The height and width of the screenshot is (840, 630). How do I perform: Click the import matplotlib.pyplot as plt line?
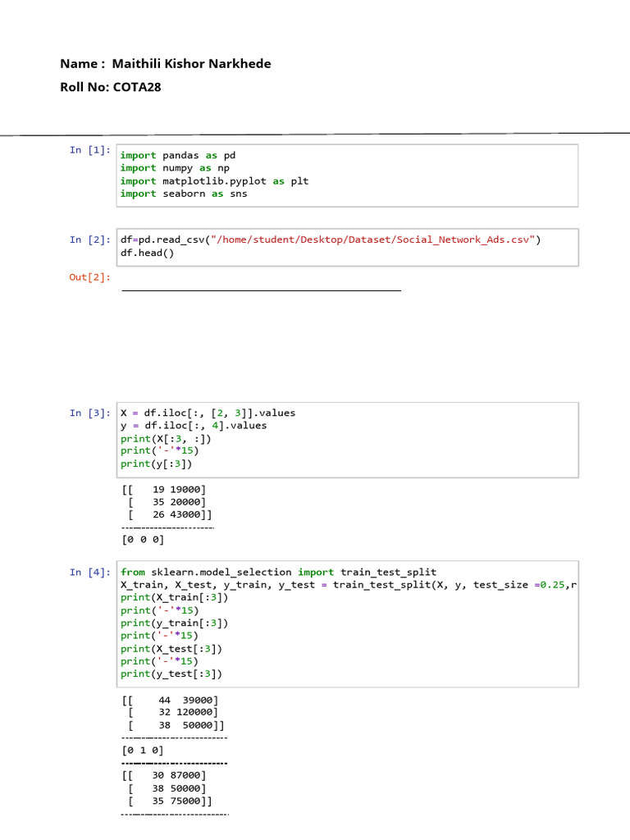(x=214, y=181)
